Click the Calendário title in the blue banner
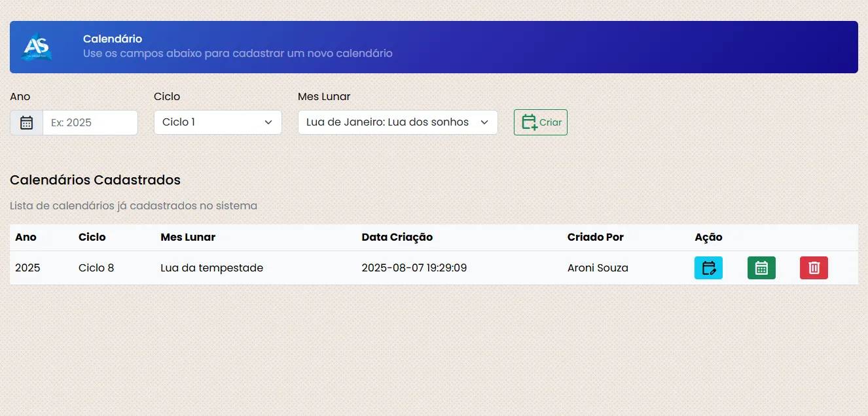The height and width of the screenshot is (416, 868). pos(113,39)
